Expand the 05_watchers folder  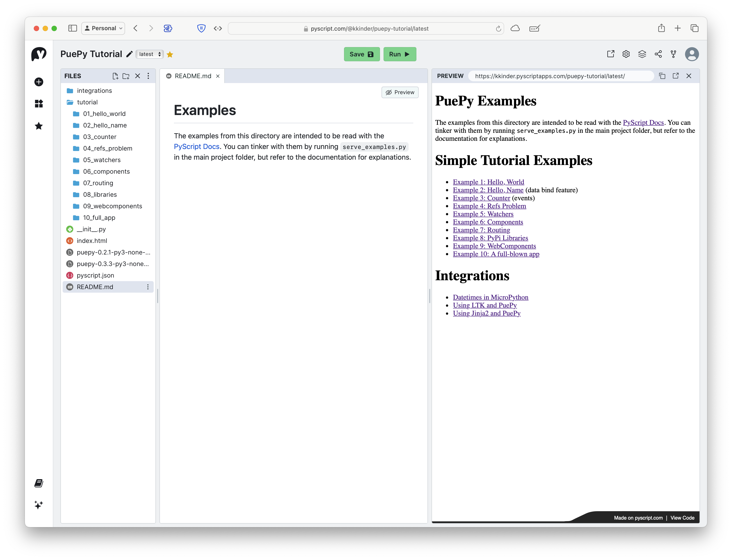[108, 160]
